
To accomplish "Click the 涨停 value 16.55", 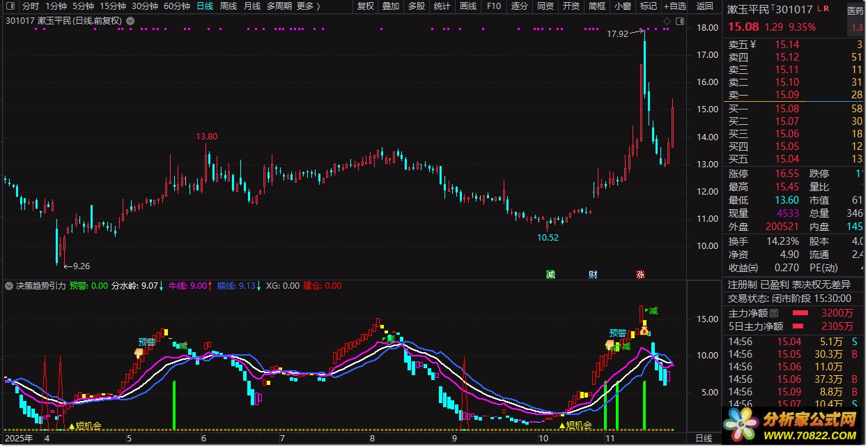I will pos(788,174).
